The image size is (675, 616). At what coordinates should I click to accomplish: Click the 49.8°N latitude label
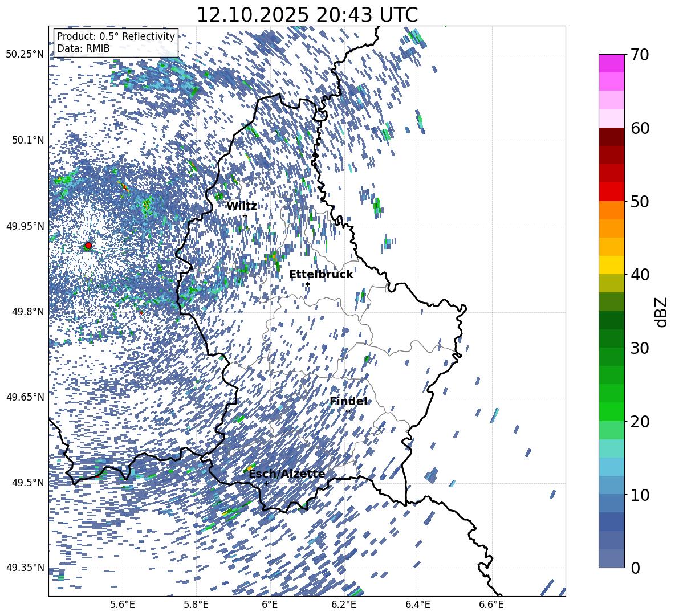pos(28,312)
